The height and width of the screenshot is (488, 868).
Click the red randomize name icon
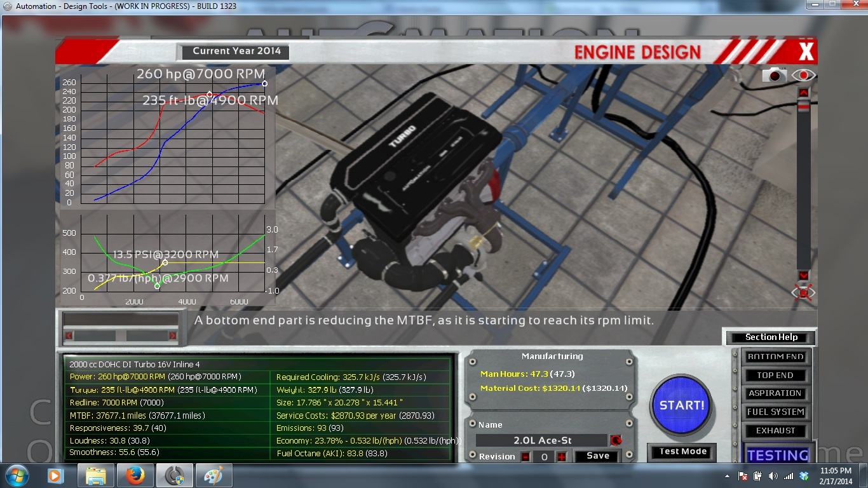[x=615, y=440]
